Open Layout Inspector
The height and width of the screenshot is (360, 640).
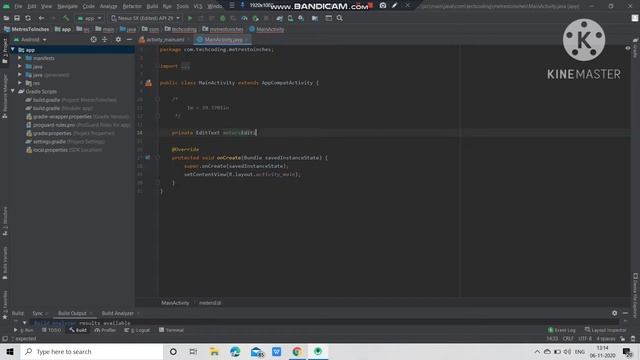pos(605,330)
